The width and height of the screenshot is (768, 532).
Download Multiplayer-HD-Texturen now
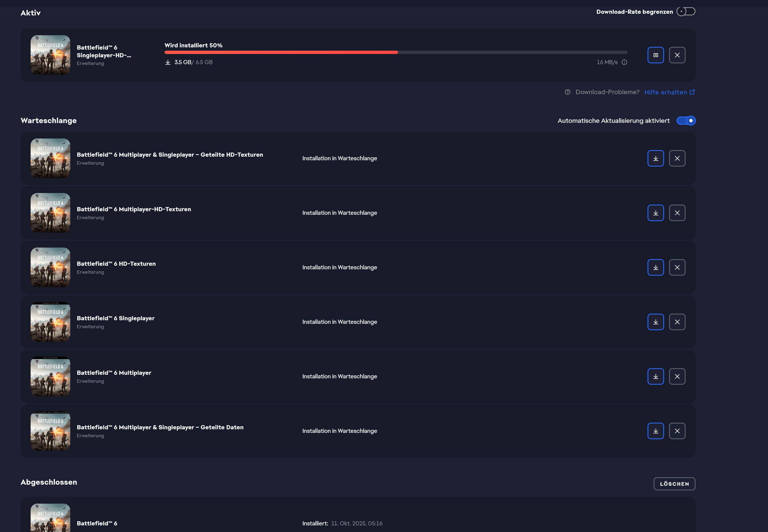pyautogui.click(x=656, y=213)
